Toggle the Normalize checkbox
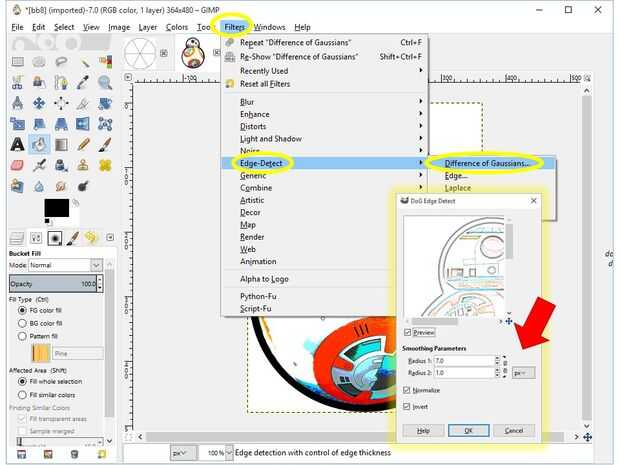The height and width of the screenshot is (465, 620). (406, 390)
